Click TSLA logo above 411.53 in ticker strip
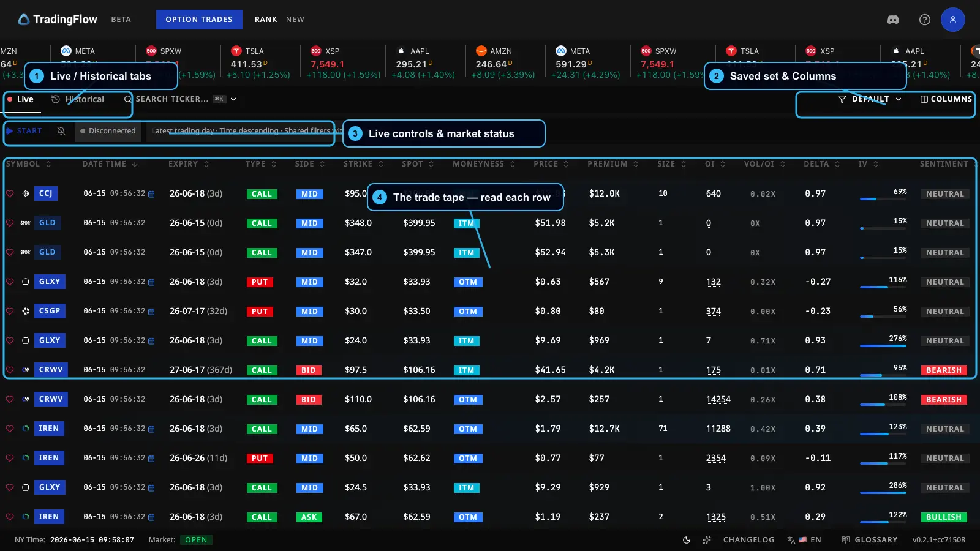Image resolution: width=980 pixels, height=551 pixels. 236,51
